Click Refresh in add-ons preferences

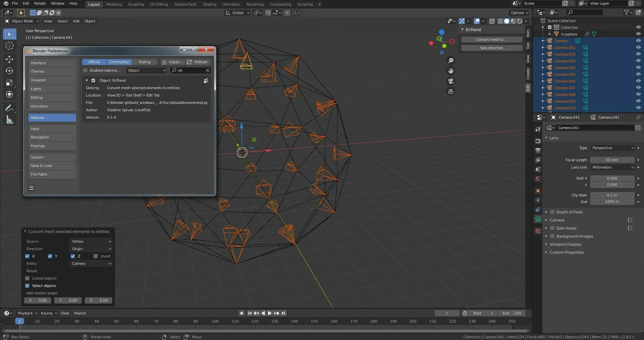coord(197,62)
